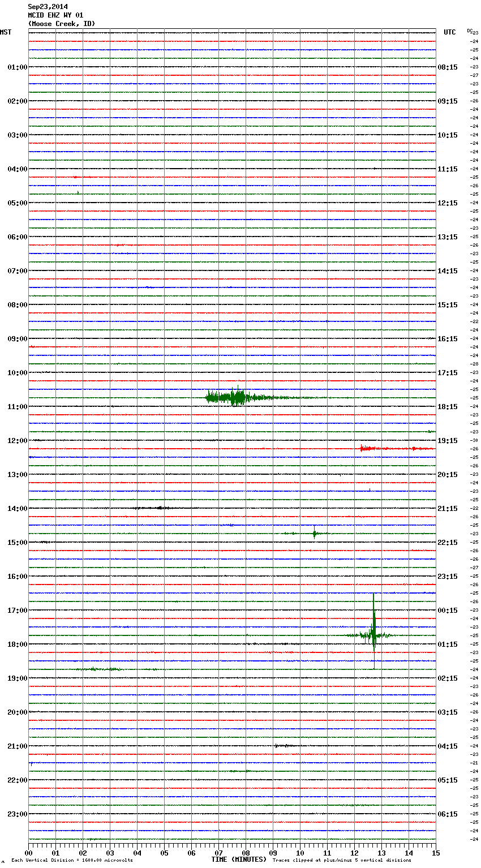This screenshot has width=481, height=868.
Task: Select the 10:00 MST time label
Action: coord(18,373)
